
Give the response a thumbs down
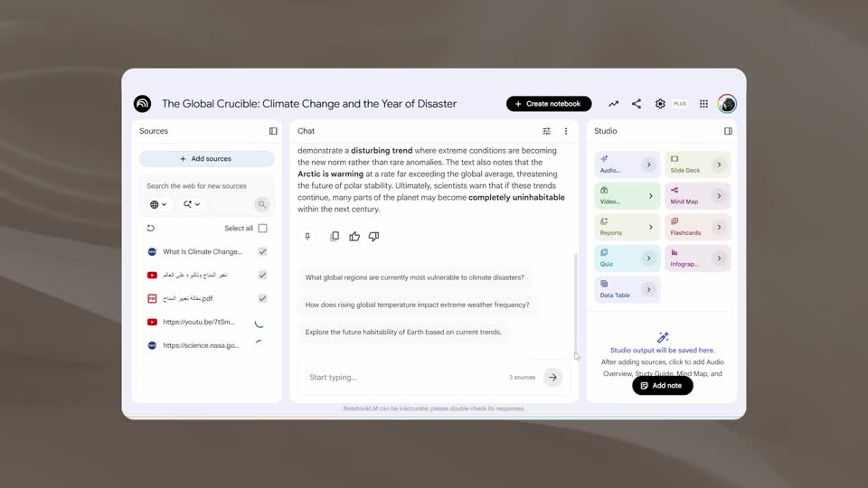(373, 236)
